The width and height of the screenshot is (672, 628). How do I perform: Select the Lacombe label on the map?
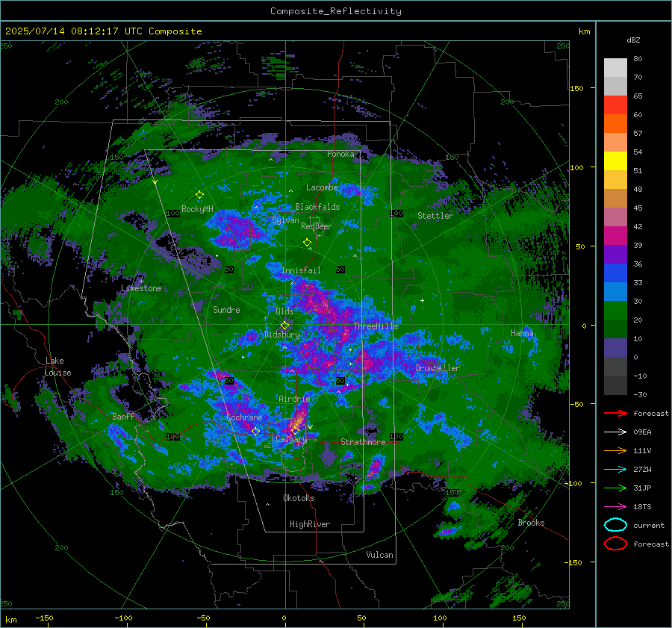(x=322, y=187)
